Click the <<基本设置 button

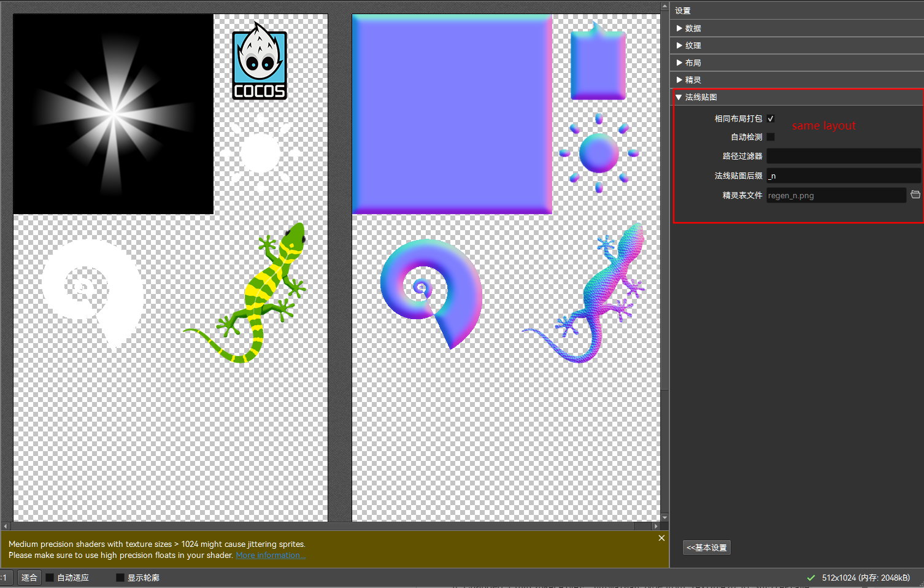click(x=707, y=547)
